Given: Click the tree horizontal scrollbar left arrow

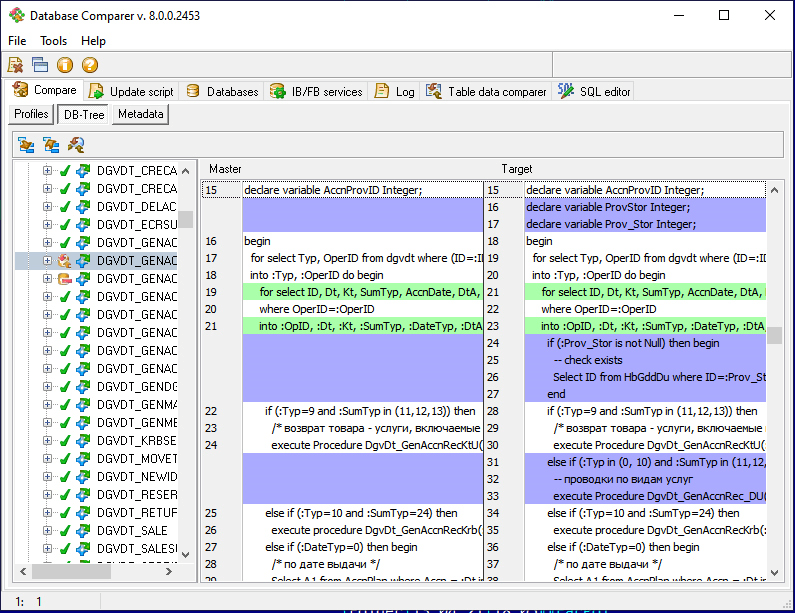Looking at the screenshot, I should coord(23,571).
